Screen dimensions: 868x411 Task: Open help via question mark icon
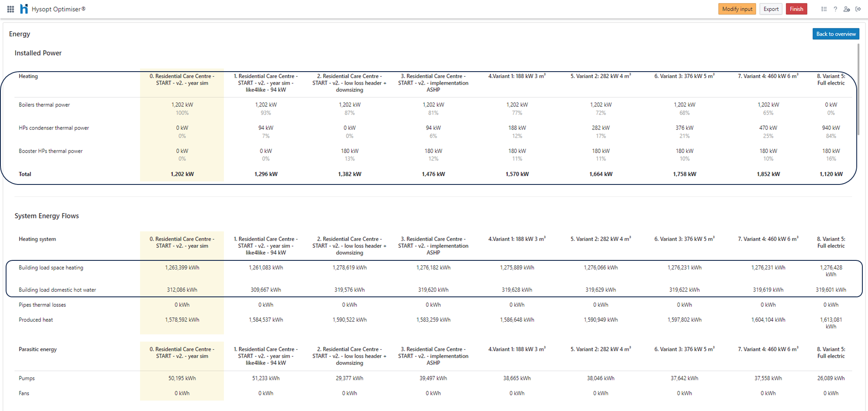pyautogui.click(x=835, y=9)
